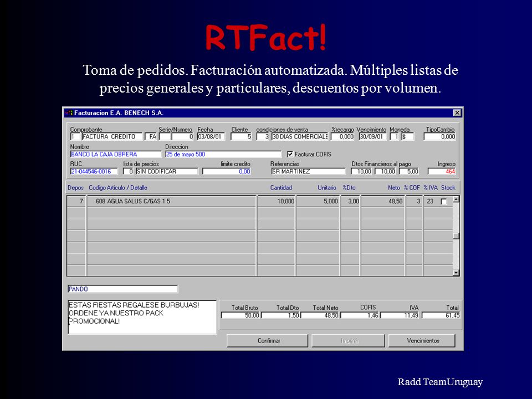
Task: Click the COFIS total field 1,46
Action: coord(360,315)
